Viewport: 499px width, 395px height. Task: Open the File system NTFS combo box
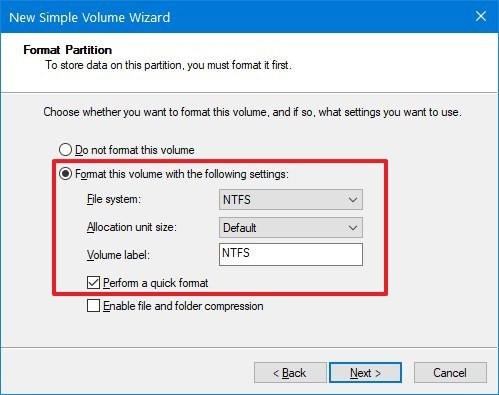tap(291, 200)
